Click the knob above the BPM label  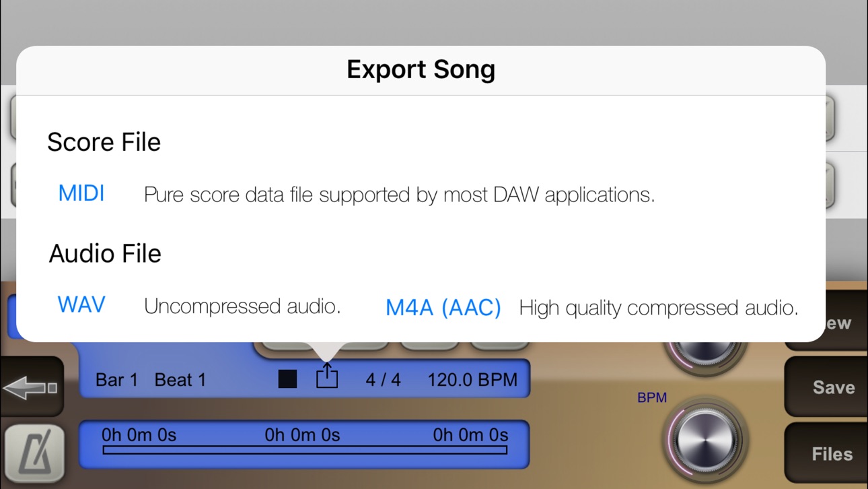pos(705,354)
